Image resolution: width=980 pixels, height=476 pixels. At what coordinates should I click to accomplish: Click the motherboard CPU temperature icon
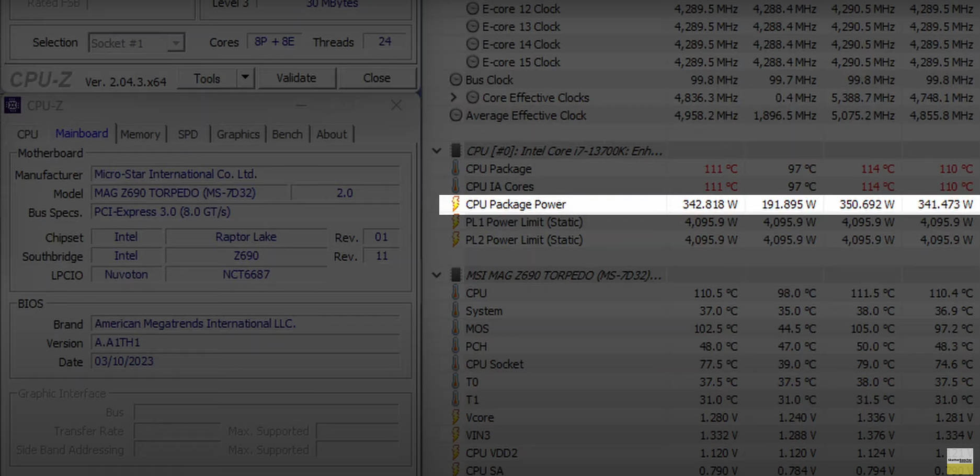point(455,293)
